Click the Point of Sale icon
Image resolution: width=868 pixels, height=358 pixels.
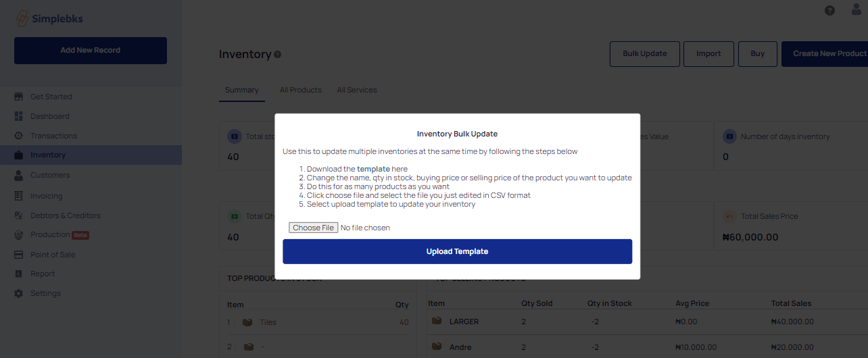(x=18, y=255)
